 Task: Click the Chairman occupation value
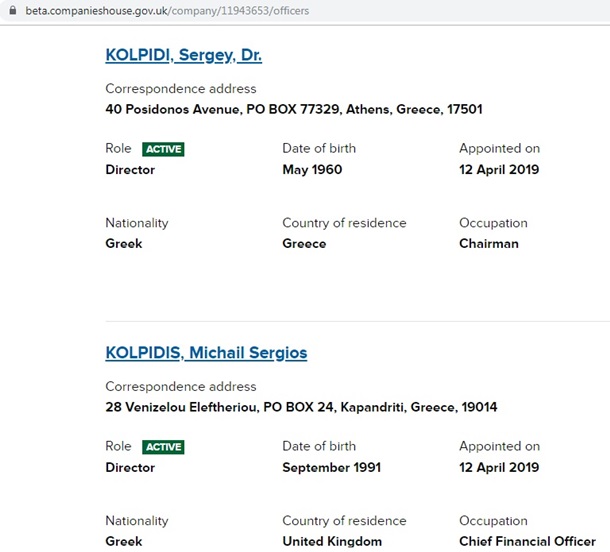(489, 244)
